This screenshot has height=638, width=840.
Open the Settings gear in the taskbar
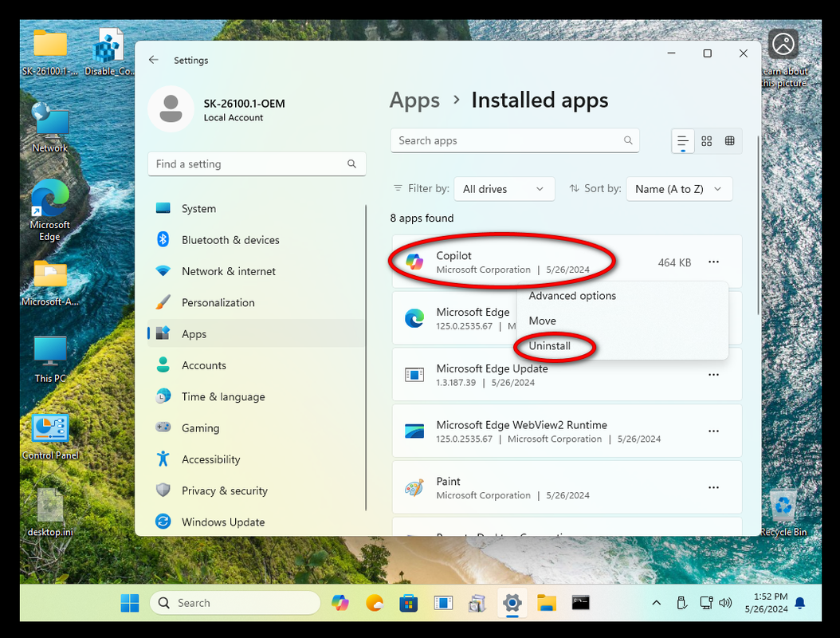[512, 603]
